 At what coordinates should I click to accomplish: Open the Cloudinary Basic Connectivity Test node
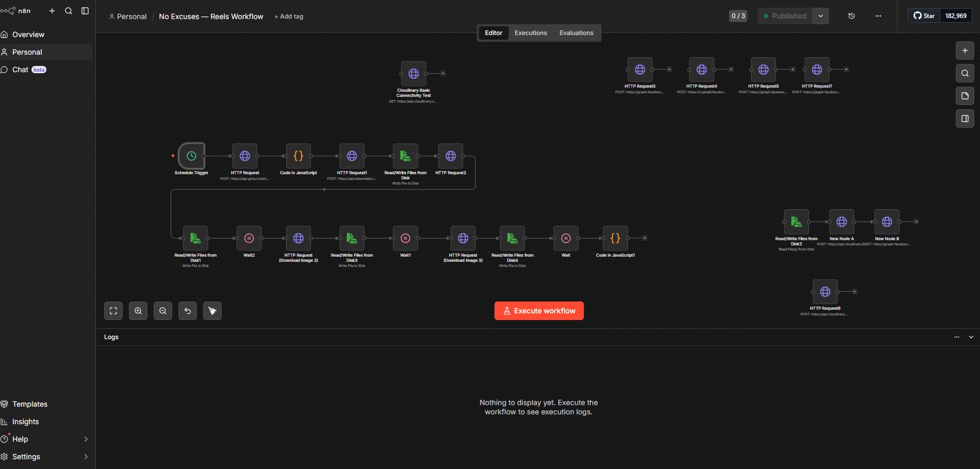(x=413, y=74)
